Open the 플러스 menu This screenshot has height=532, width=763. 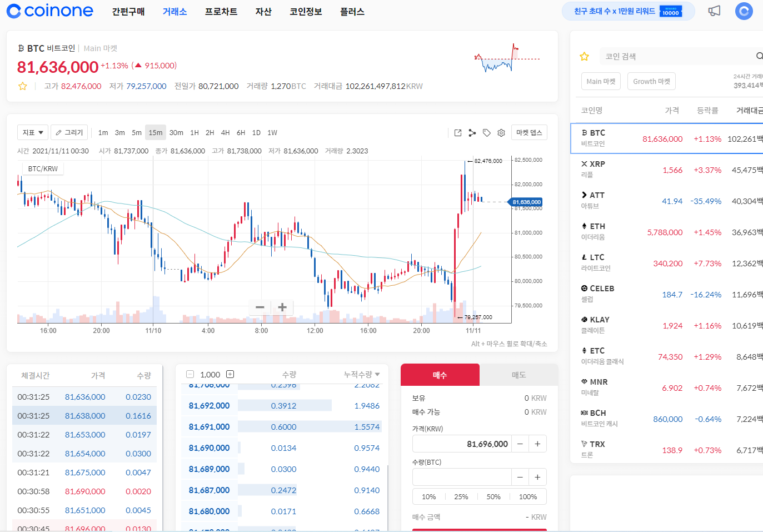tap(352, 12)
